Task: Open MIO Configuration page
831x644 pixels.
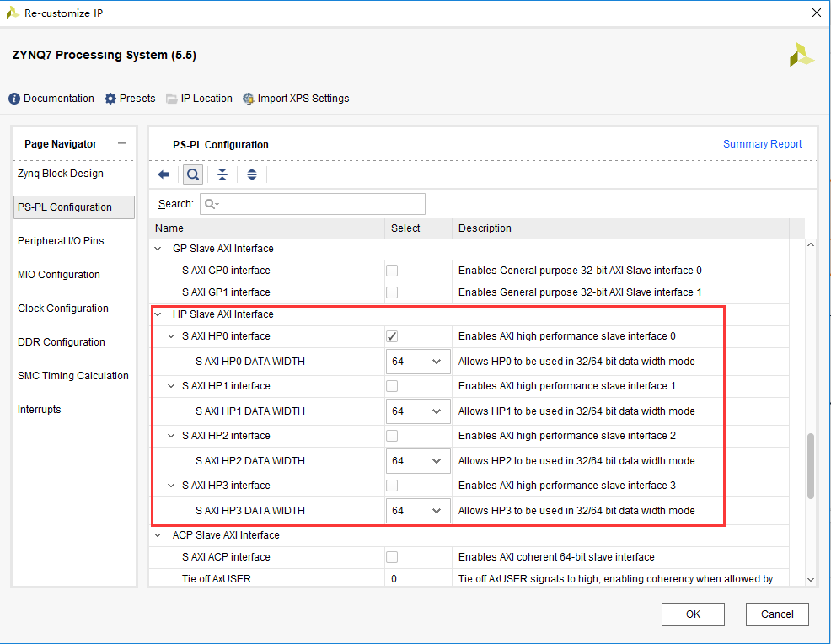Action: pyautogui.click(x=59, y=275)
